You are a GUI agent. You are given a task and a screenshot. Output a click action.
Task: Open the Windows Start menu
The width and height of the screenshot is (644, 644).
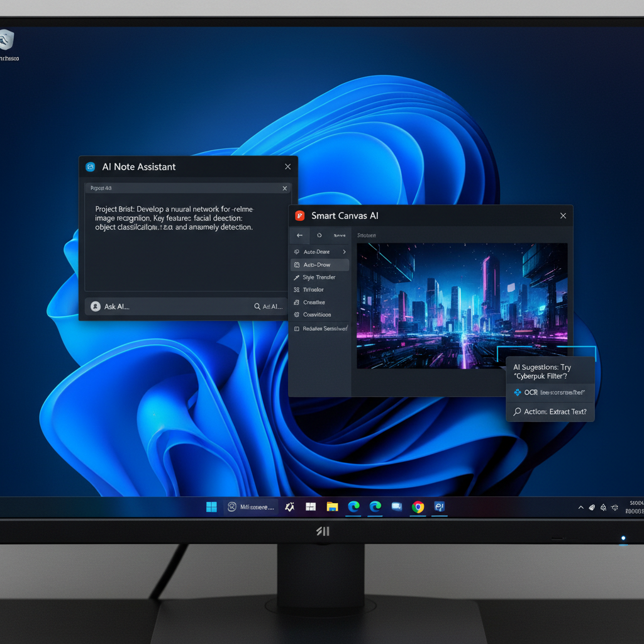(x=211, y=507)
